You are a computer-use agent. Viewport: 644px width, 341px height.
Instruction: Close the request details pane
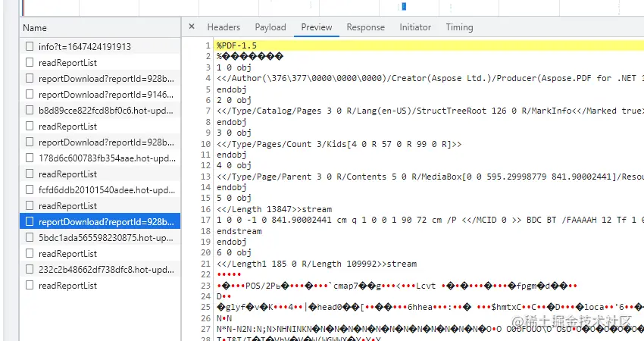pos(192,27)
